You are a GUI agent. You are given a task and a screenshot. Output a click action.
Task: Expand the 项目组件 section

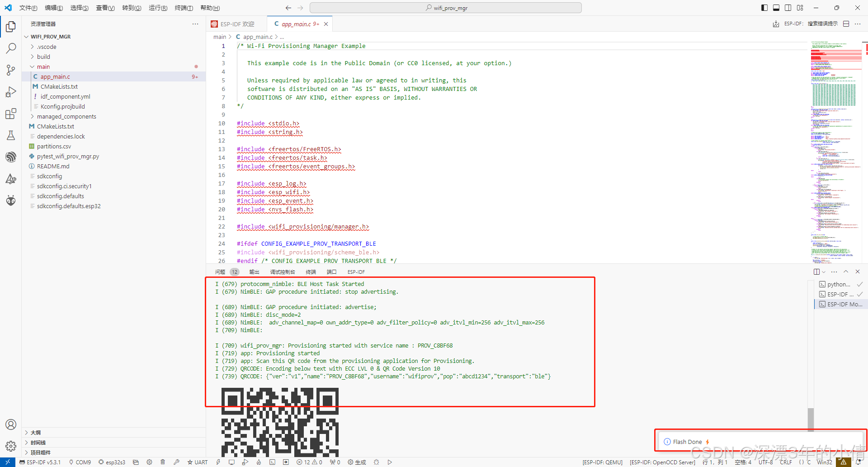coord(113,453)
